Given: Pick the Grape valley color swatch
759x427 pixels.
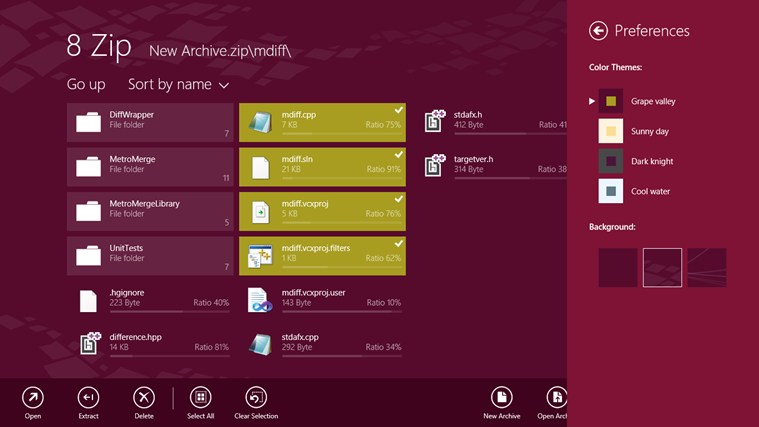Looking at the screenshot, I should (x=611, y=101).
